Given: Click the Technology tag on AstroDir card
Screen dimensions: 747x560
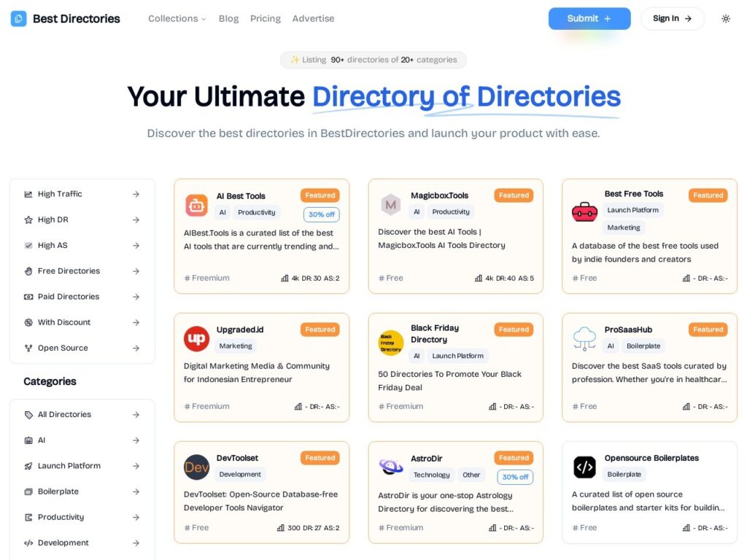Looking at the screenshot, I should pos(431,475).
